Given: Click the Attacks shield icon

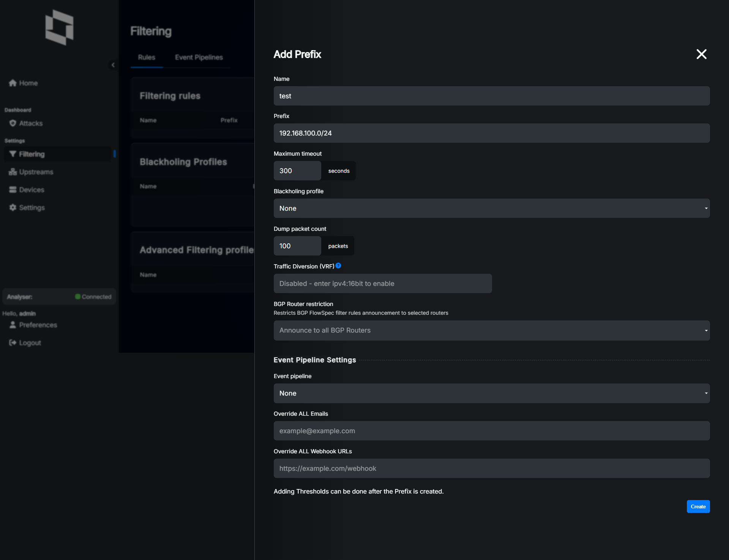Looking at the screenshot, I should 13,123.
